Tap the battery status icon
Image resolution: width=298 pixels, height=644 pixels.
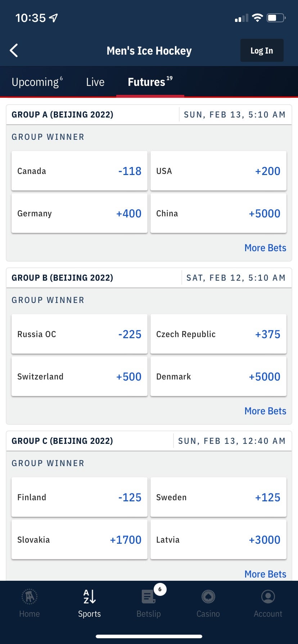point(276,18)
